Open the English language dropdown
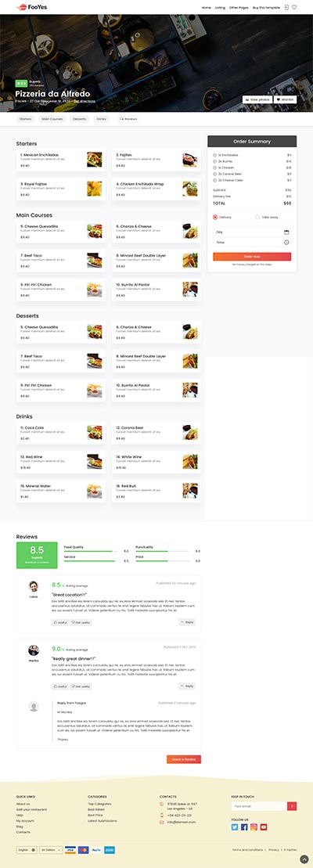This screenshot has width=313, height=868. [27, 850]
